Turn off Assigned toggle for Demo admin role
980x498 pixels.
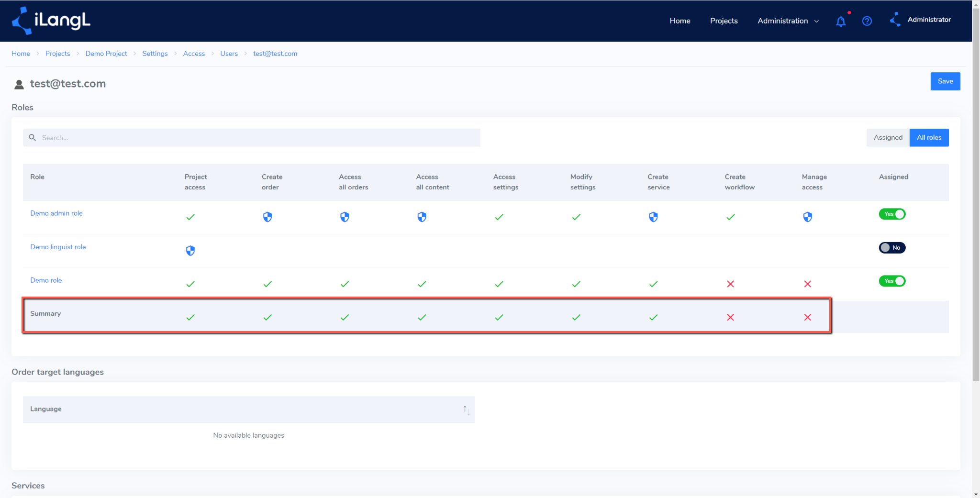(x=892, y=214)
